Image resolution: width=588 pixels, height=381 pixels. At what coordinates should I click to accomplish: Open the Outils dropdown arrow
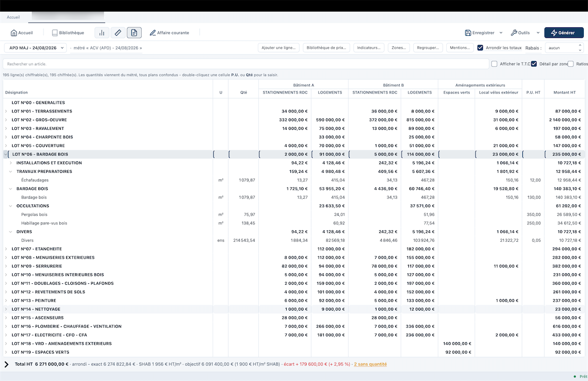(x=538, y=33)
